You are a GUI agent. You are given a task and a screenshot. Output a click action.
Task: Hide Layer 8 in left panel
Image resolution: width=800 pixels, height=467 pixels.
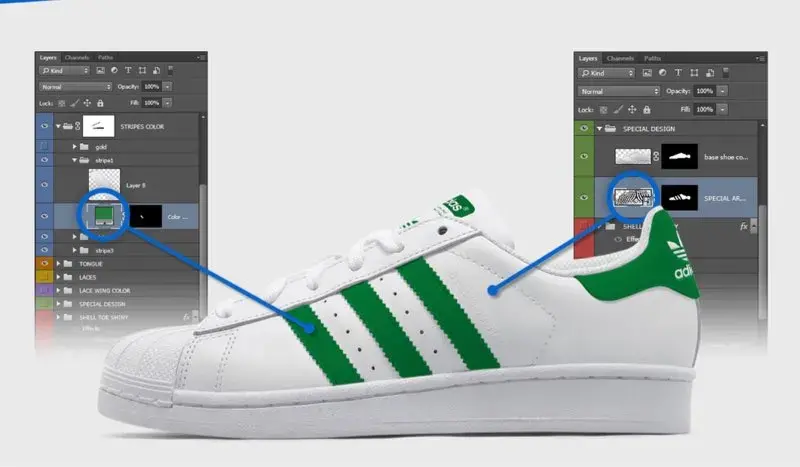click(44, 185)
